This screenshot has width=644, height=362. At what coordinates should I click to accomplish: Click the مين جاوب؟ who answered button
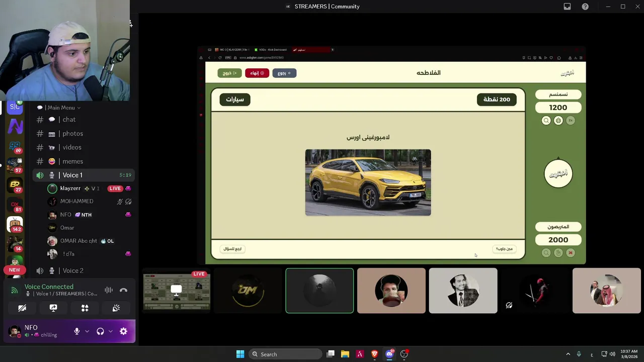click(504, 249)
